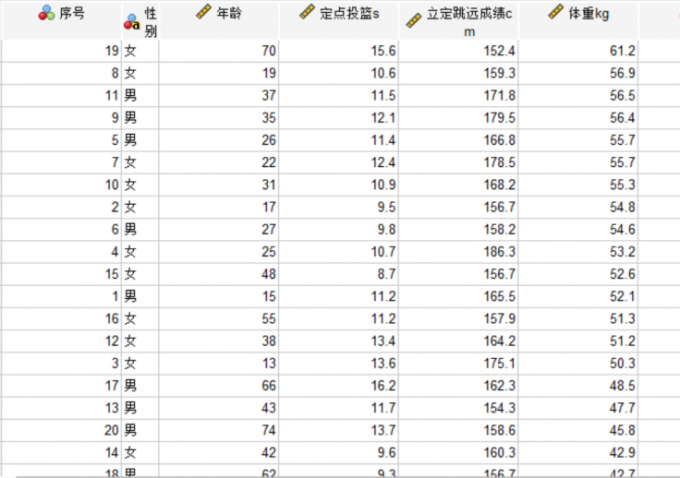The height and width of the screenshot is (478, 680).
Task: Select jump score cell 175.1
Action: (x=458, y=364)
